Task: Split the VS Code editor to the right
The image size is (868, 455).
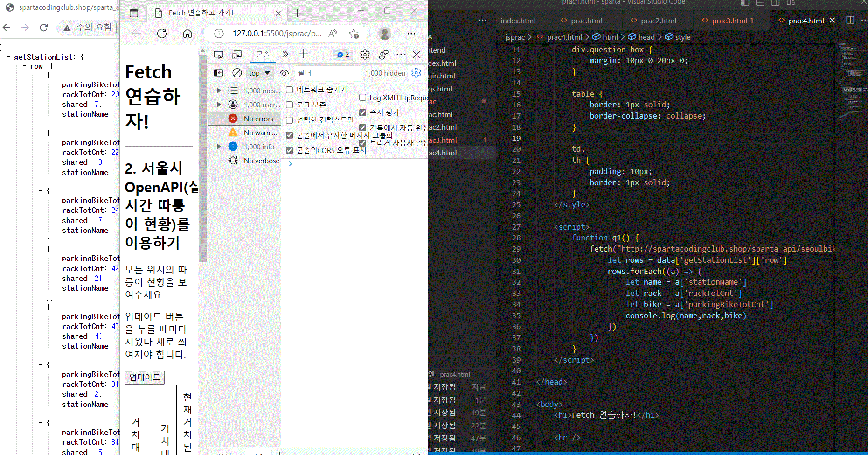Action: 850,20
